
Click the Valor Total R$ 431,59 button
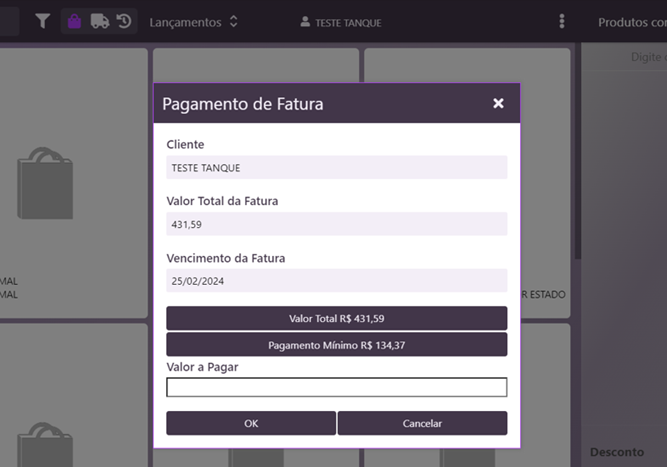click(x=336, y=318)
